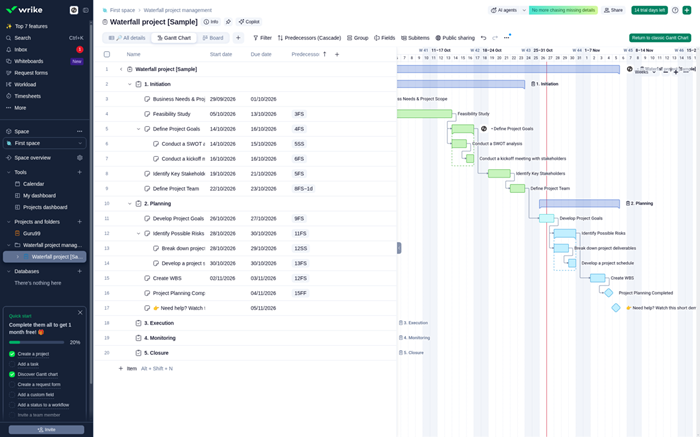
Task: Open Whiteboards
Action: coord(29,61)
